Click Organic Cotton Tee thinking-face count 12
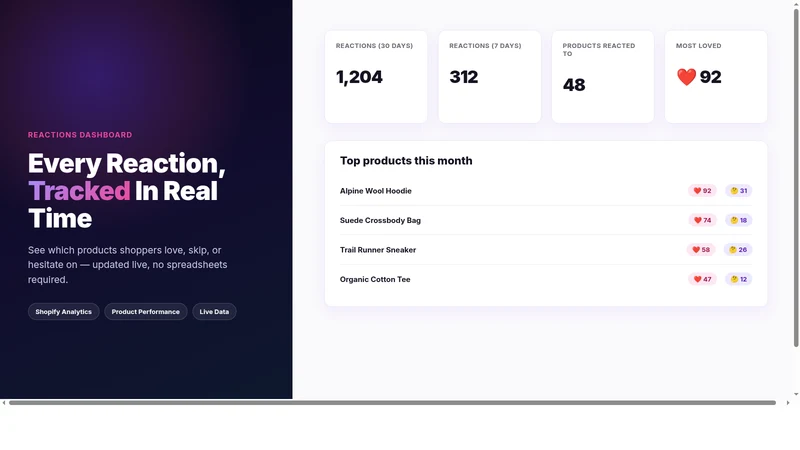 tap(738, 280)
